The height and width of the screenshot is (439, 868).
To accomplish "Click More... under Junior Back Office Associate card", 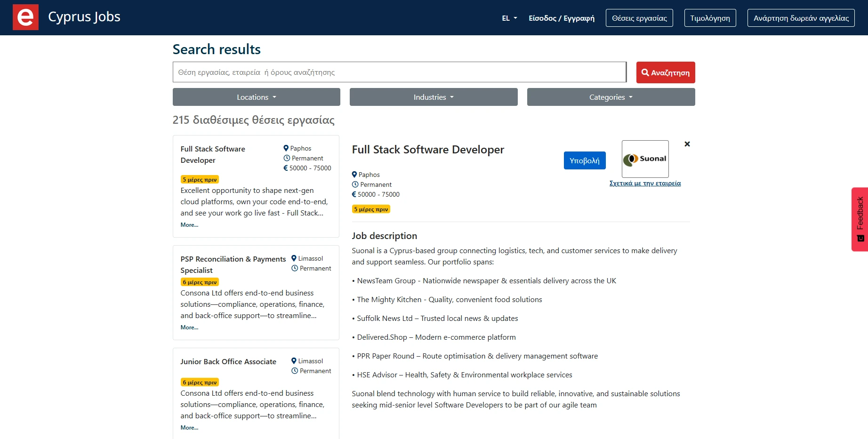I will (189, 428).
